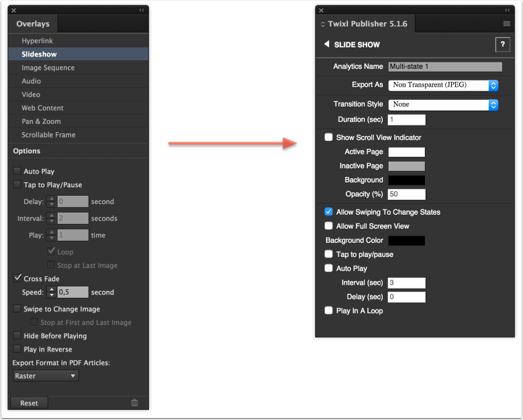
Task: Cycle Twixl Publisher panel size arrows icon
Action: pos(322,24)
